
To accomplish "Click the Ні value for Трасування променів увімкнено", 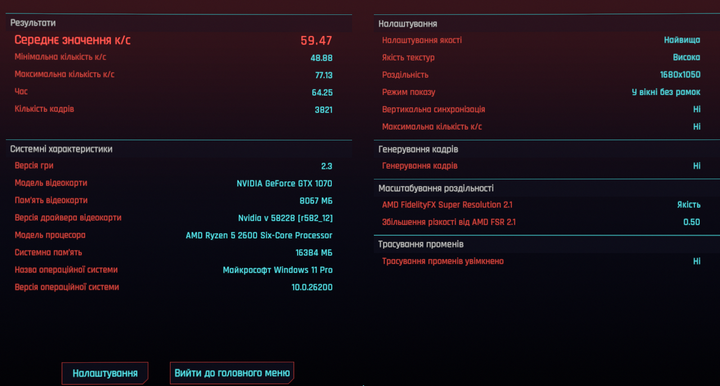I will 697,261.
